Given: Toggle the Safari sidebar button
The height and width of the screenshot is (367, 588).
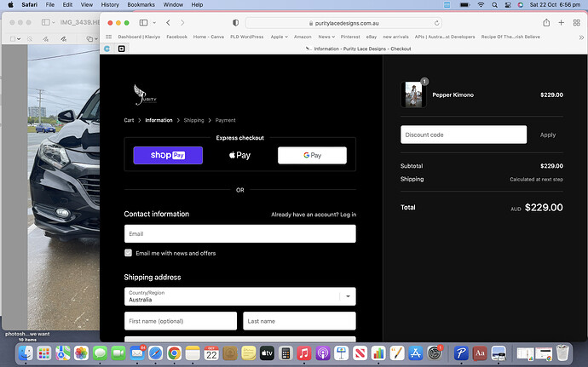Looking at the screenshot, I should [x=143, y=23].
